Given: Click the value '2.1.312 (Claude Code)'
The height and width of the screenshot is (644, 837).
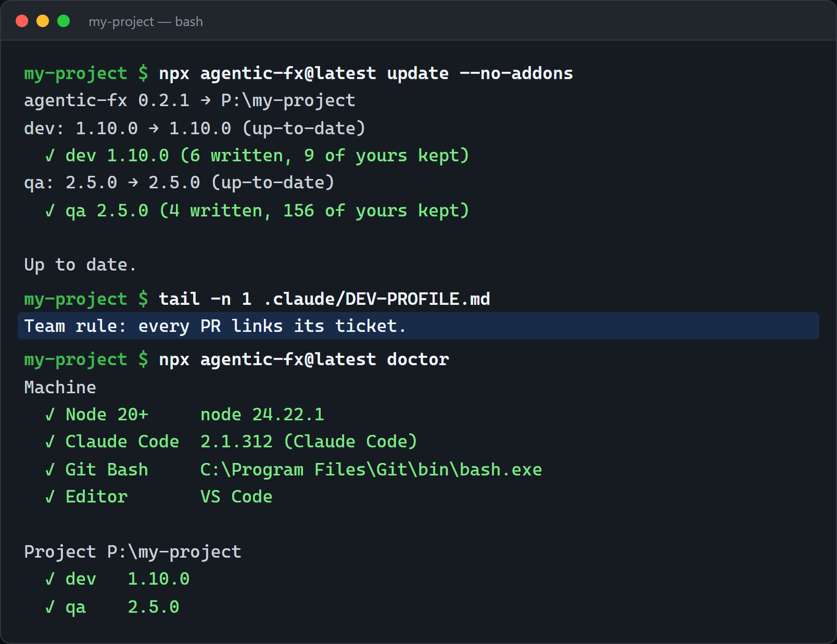Looking at the screenshot, I should pos(309,442).
